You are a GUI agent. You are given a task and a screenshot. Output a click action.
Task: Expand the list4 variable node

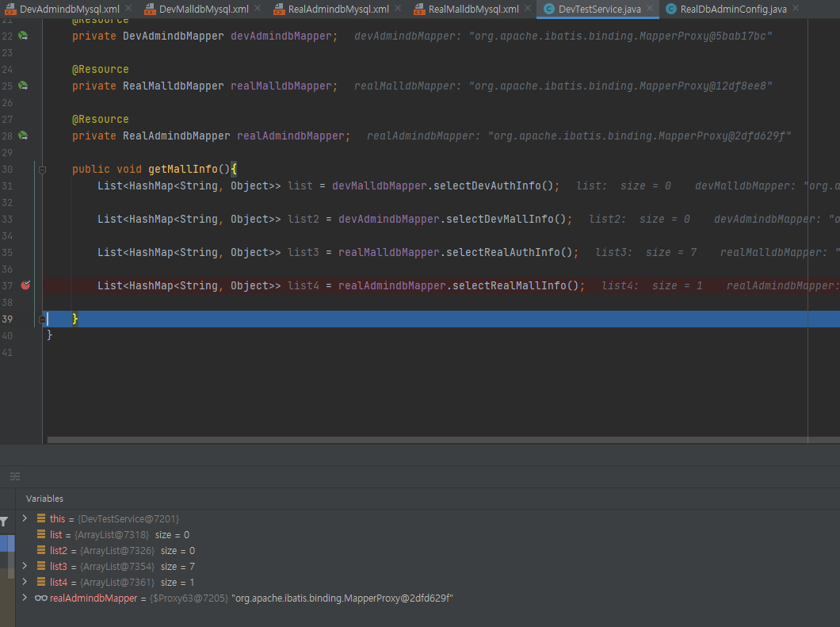pyautogui.click(x=25, y=582)
